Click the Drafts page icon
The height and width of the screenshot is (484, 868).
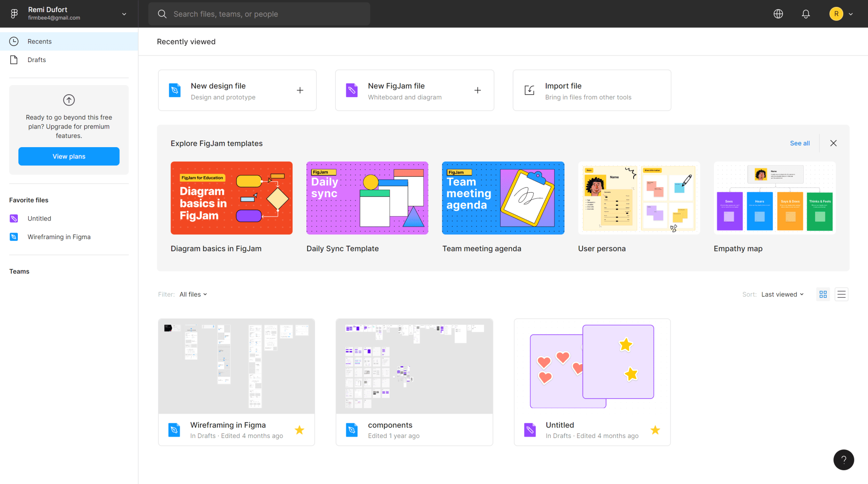14,60
